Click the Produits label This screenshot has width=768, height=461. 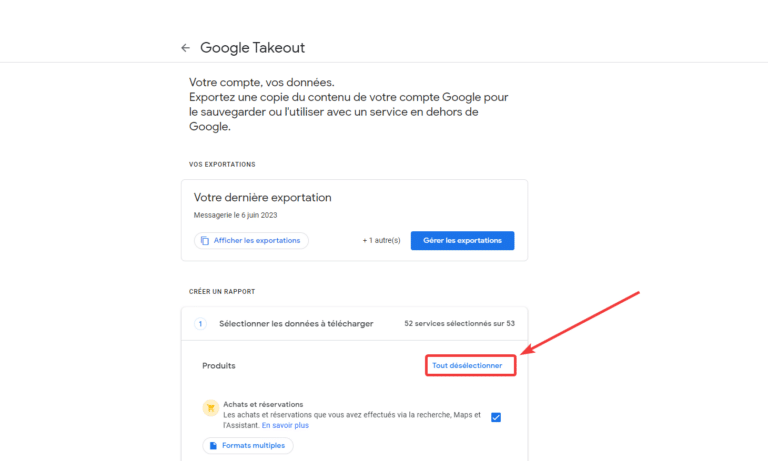pyautogui.click(x=218, y=365)
